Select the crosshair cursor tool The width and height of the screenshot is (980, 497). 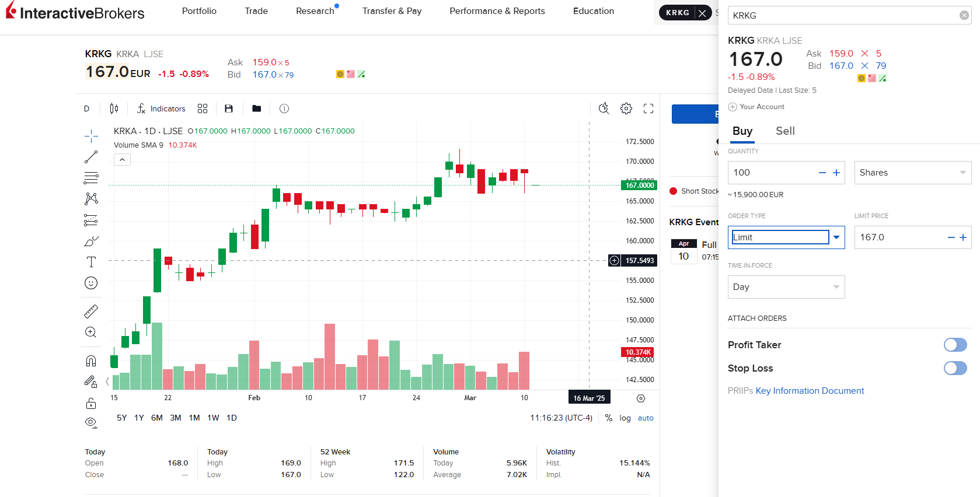pos(91,136)
